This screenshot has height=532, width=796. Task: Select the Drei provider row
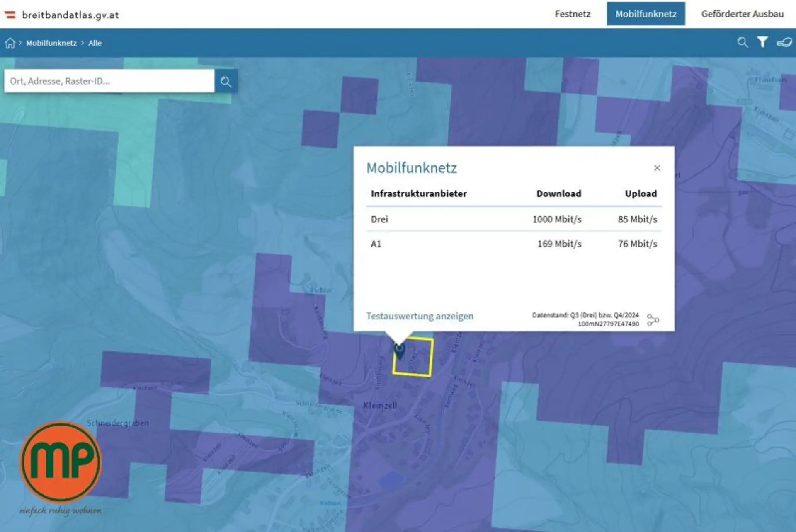point(514,219)
